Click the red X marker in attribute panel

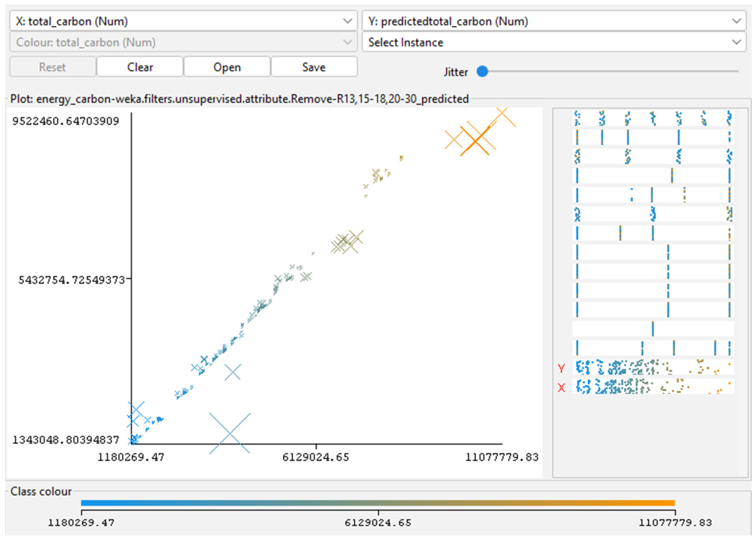[561, 387]
